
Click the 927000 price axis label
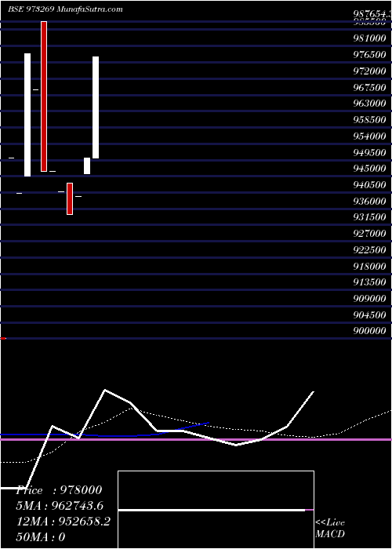click(x=369, y=234)
